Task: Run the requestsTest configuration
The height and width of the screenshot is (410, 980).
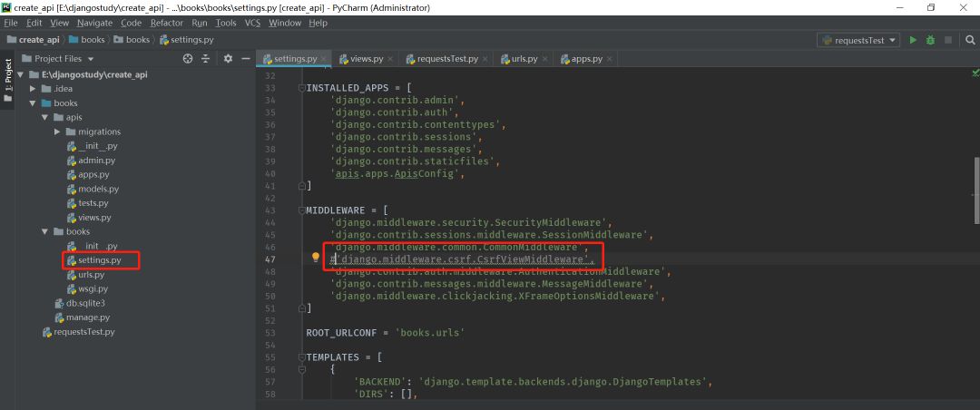Action: (x=913, y=40)
